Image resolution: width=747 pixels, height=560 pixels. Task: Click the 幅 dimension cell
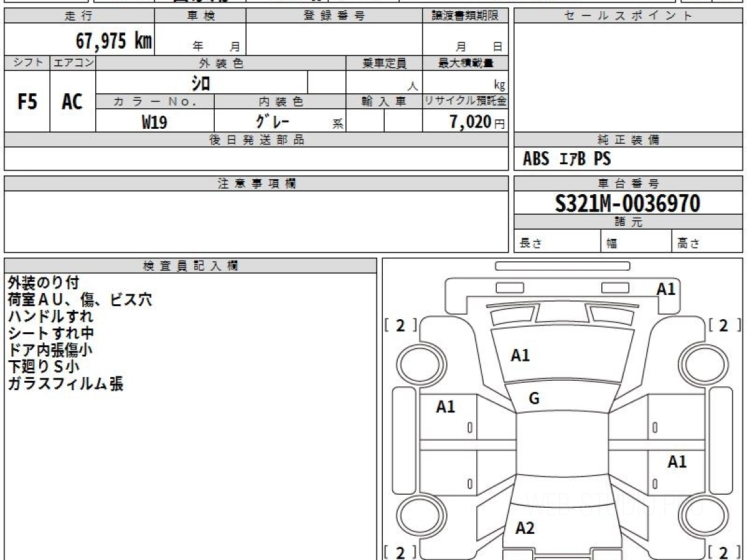pyautogui.click(x=636, y=242)
